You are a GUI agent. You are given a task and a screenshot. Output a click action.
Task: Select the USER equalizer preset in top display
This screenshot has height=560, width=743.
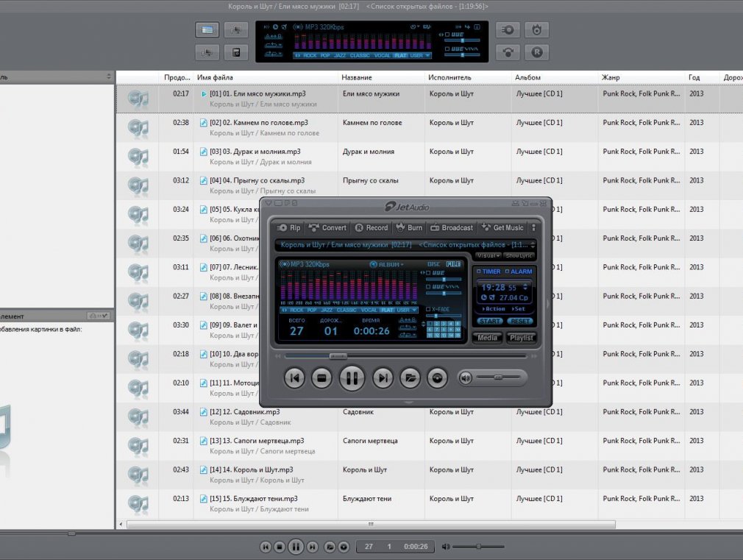(416, 55)
